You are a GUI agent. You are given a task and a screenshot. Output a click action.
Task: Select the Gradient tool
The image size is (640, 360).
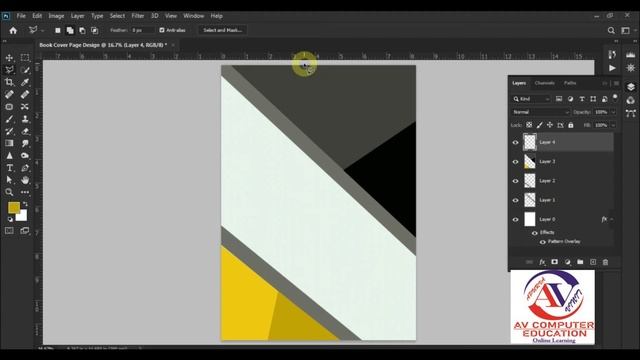coord(9,143)
